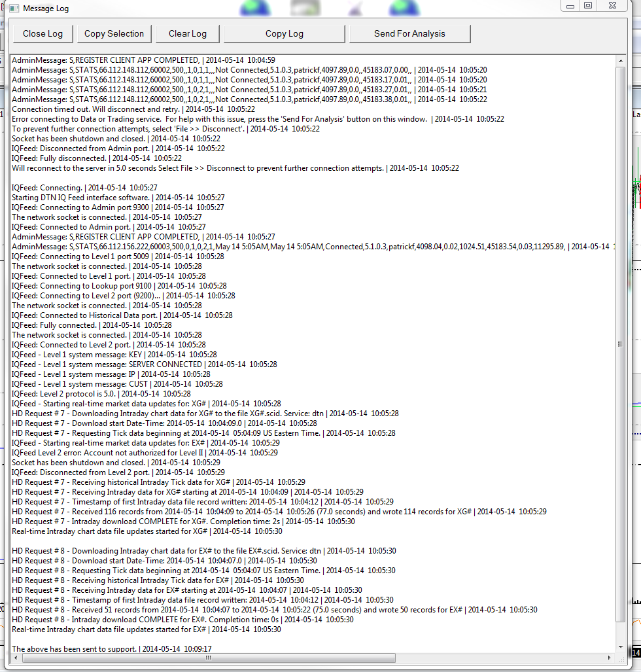Select line 'HD Request # 7 - Downloading Intraday chart data'
Image resolution: width=641 pixels, height=672 pixels.
pyautogui.click(x=205, y=414)
